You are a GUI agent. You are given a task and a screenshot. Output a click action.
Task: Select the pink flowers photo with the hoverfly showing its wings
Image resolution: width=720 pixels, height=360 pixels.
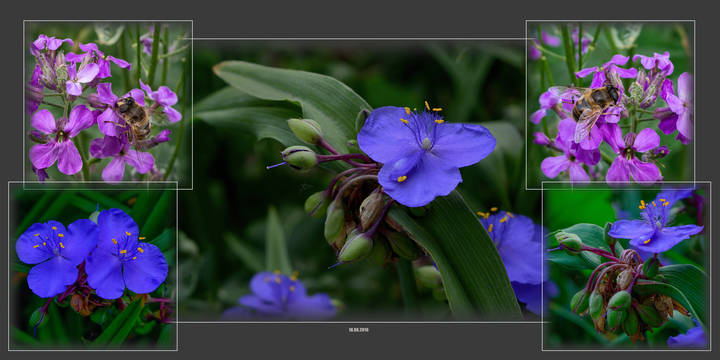[610, 105]
